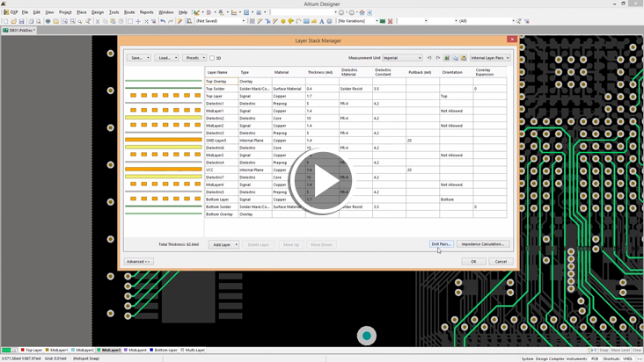Click the undo icon in main toolbar
Image resolution: width=644 pixels, height=362 pixels.
[x=163, y=21]
